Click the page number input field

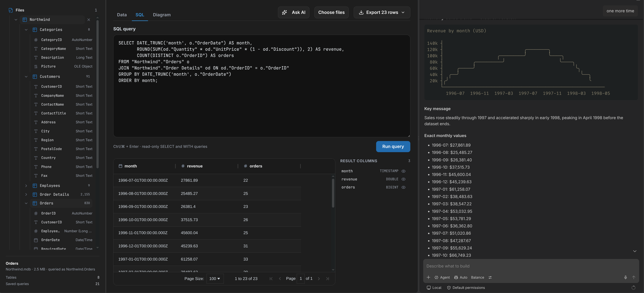pos(301,279)
